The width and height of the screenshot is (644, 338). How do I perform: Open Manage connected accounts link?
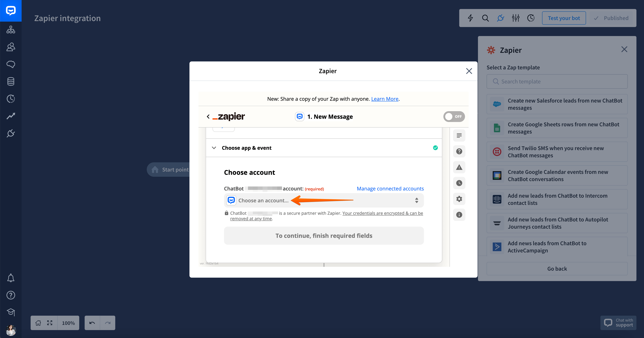tap(390, 189)
